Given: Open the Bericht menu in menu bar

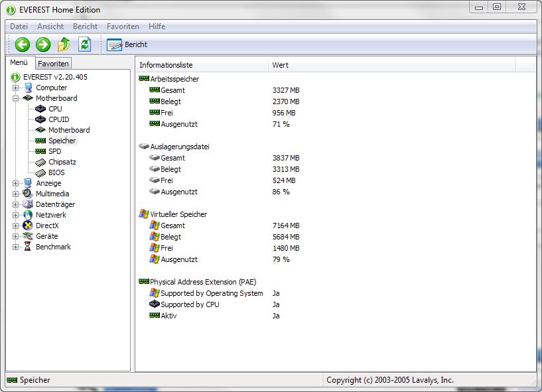Looking at the screenshot, I should (x=85, y=27).
